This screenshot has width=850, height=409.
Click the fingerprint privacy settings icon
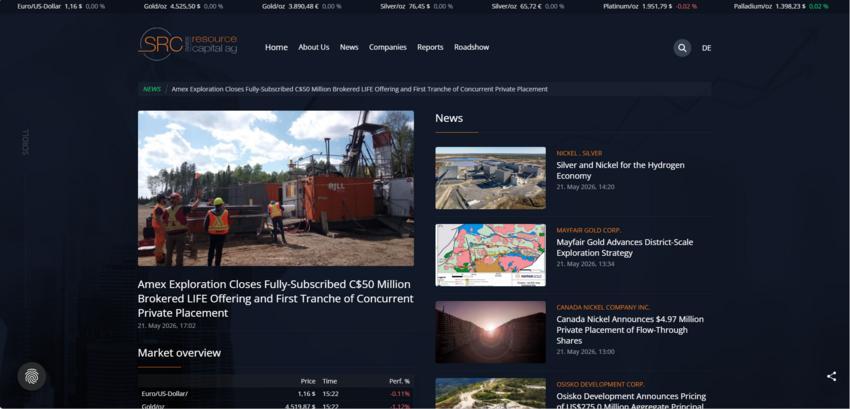tap(31, 376)
